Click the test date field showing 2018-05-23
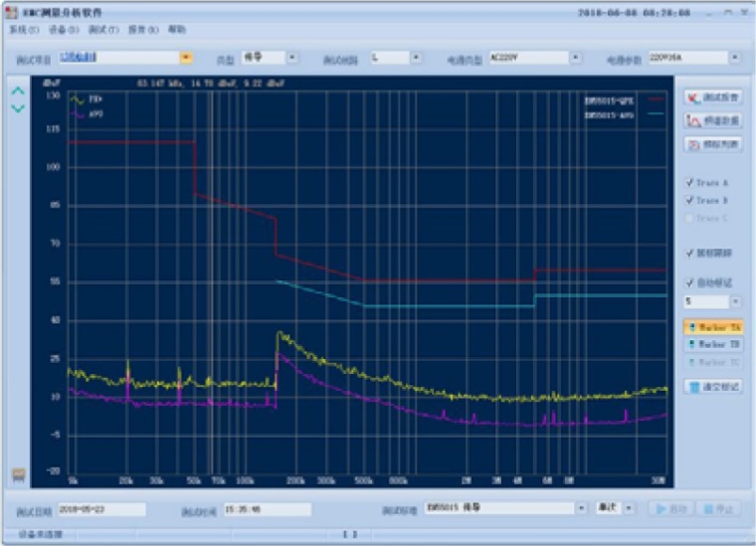Viewport: 756px width, 546px height. point(101,509)
